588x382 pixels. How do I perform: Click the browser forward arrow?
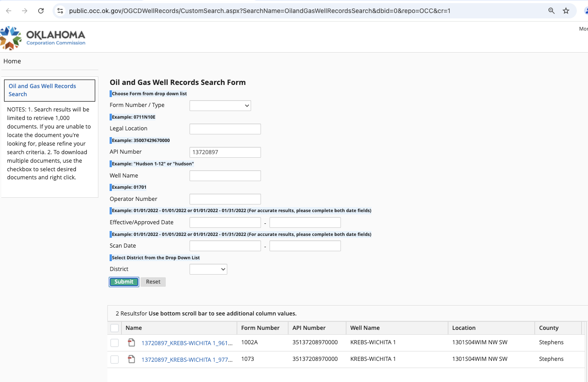point(25,11)
